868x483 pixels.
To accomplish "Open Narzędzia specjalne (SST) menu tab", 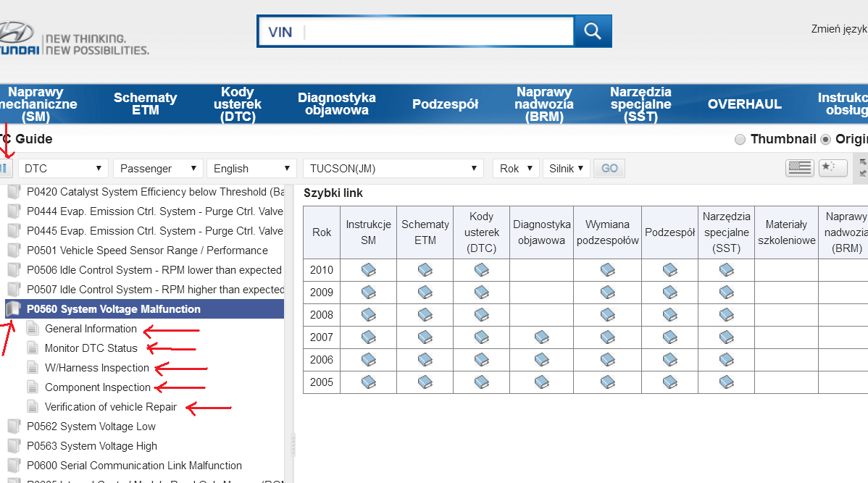I will point(640,104).
